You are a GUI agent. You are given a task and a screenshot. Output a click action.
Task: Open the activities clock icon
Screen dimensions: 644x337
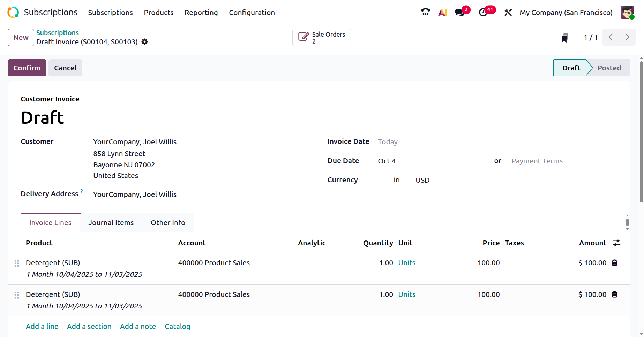coord(483,13)
